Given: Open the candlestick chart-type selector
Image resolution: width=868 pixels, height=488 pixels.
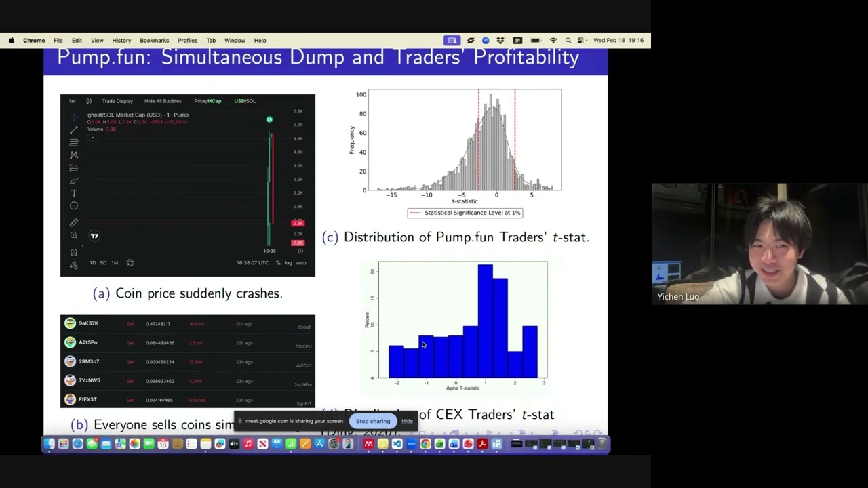Looking at the screenshot, I should tap(89, 101).
